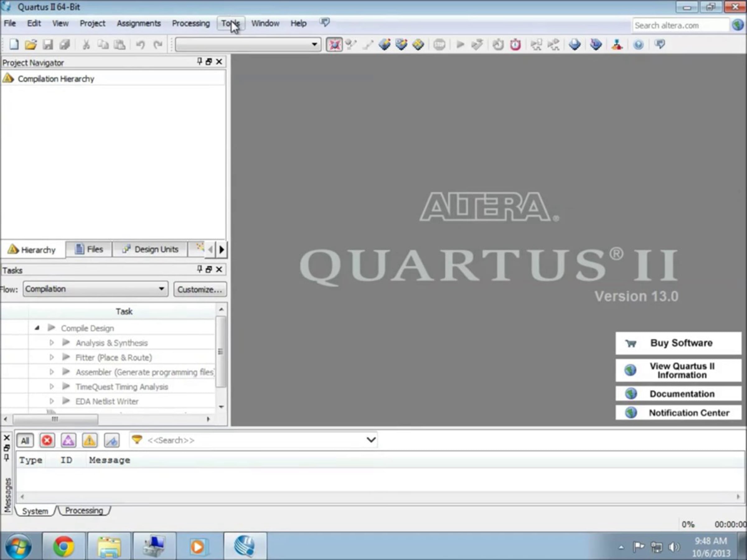Open the Tools menu
The width and height of the screenshot is (747, 560).
(231, 23)
